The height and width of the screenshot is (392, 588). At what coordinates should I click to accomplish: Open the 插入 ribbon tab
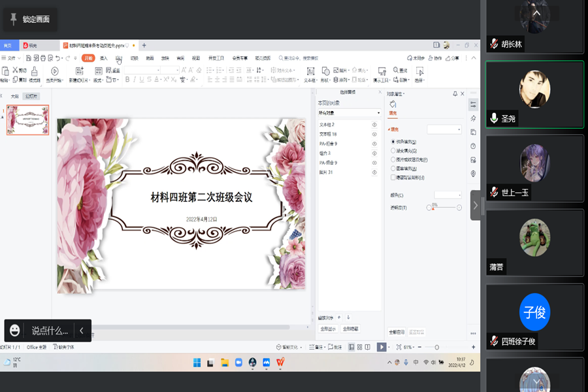pos(104,58)
